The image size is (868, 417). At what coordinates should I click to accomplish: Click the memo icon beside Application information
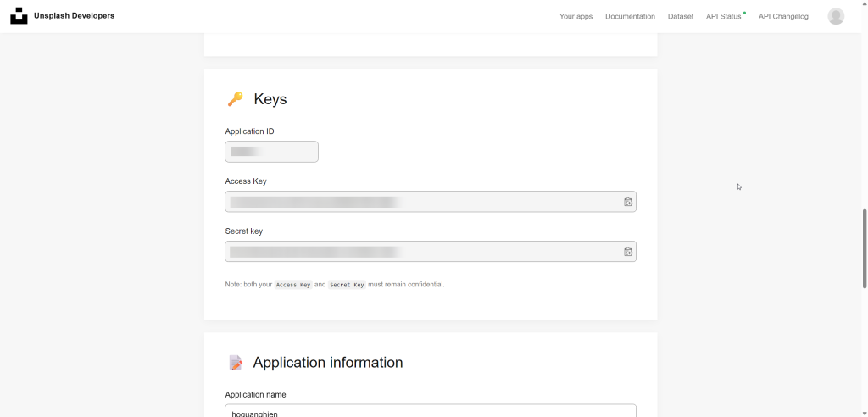pos(236,363)
